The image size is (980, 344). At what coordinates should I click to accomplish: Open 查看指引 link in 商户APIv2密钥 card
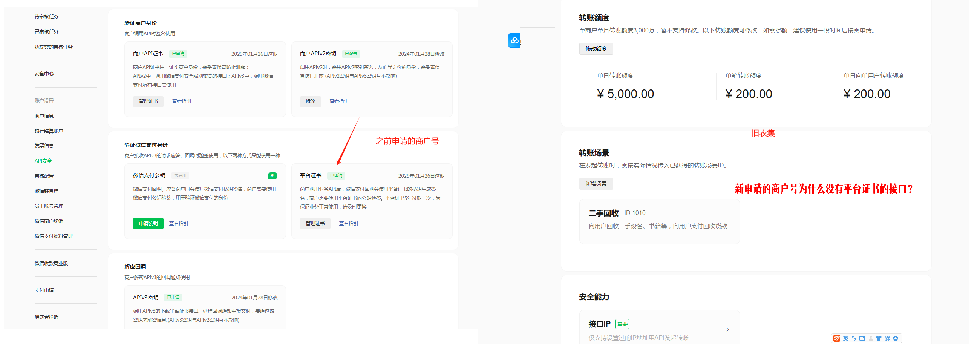339,101
